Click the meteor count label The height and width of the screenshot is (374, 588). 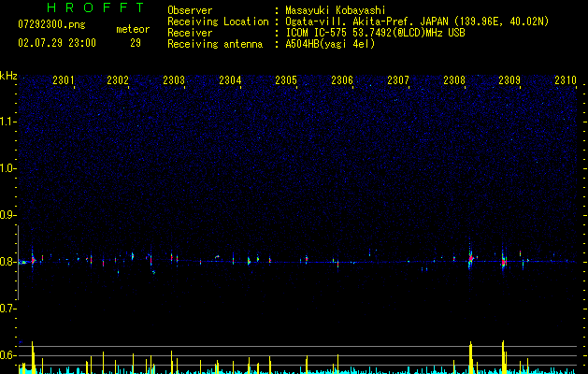coord(133,29)
